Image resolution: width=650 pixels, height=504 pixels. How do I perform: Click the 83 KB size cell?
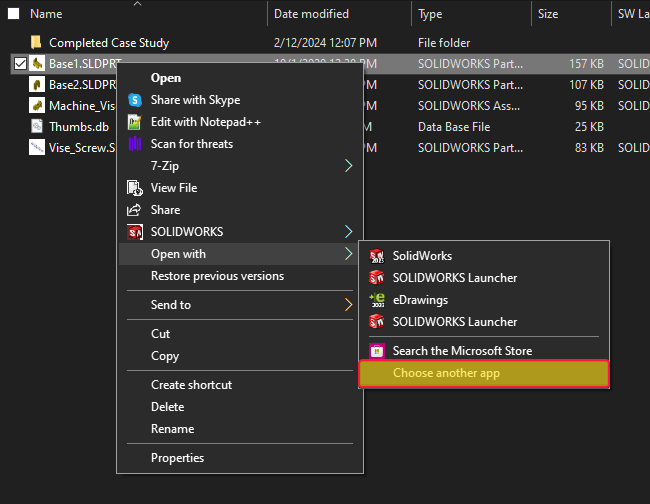589,148
